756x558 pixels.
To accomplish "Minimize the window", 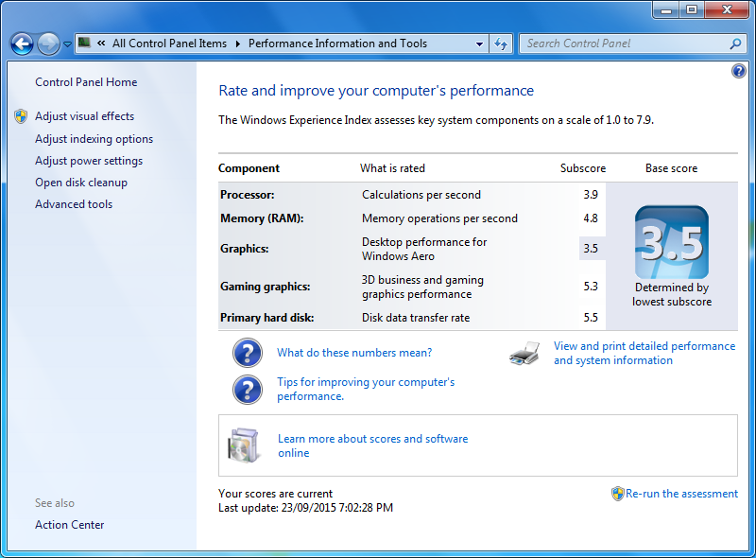I will click(x=666, y=9).
